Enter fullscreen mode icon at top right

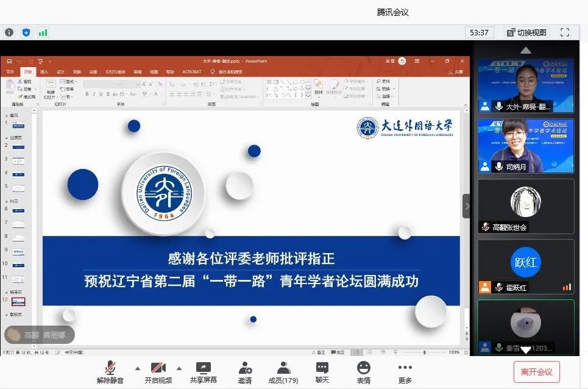click(565, 32)
